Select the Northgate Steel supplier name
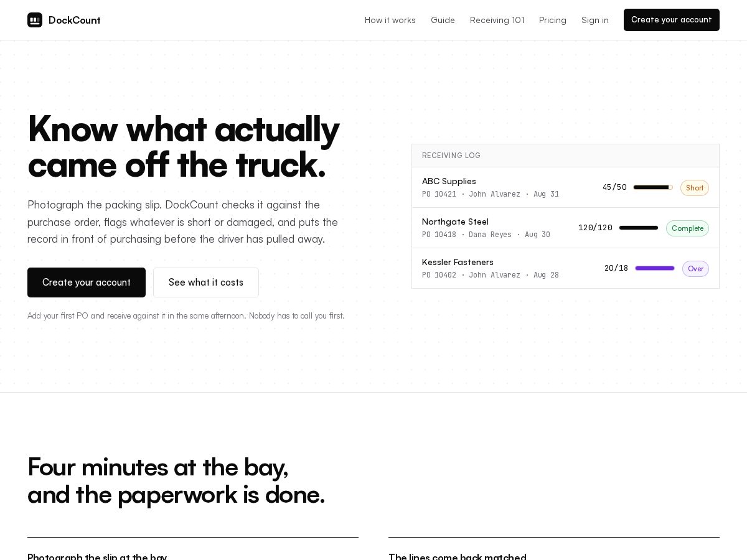Screen dimensions: 747x560 point(455,222)
